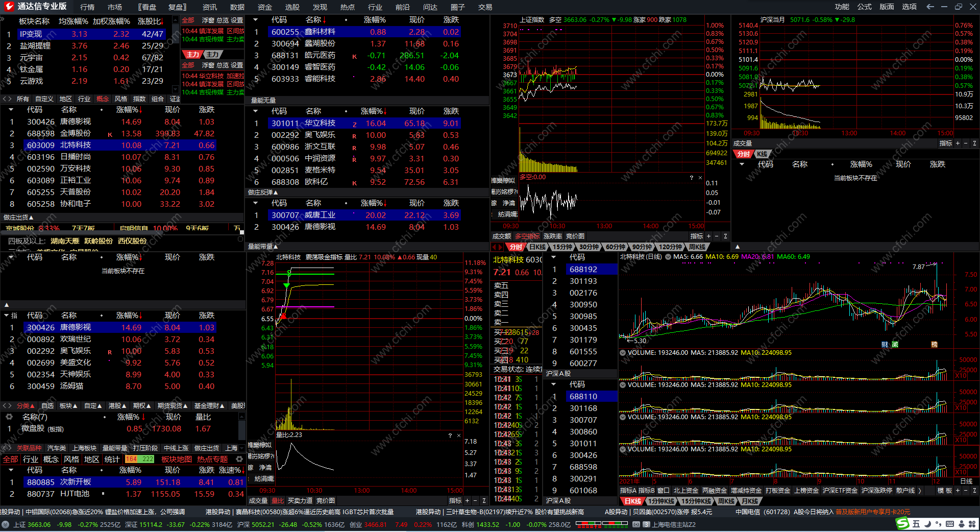Click the 指标 button under index chart

tap(696, 236)
